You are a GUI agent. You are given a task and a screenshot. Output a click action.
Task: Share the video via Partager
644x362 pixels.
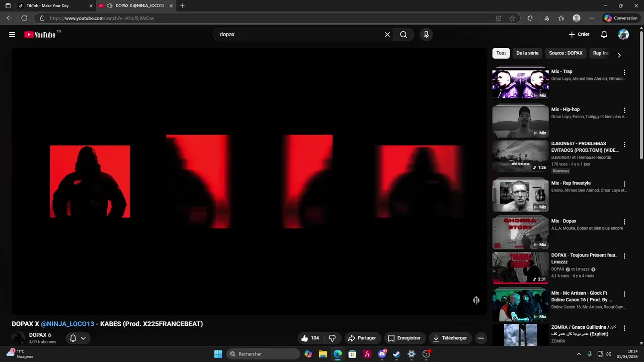click(x=362, y=338)
